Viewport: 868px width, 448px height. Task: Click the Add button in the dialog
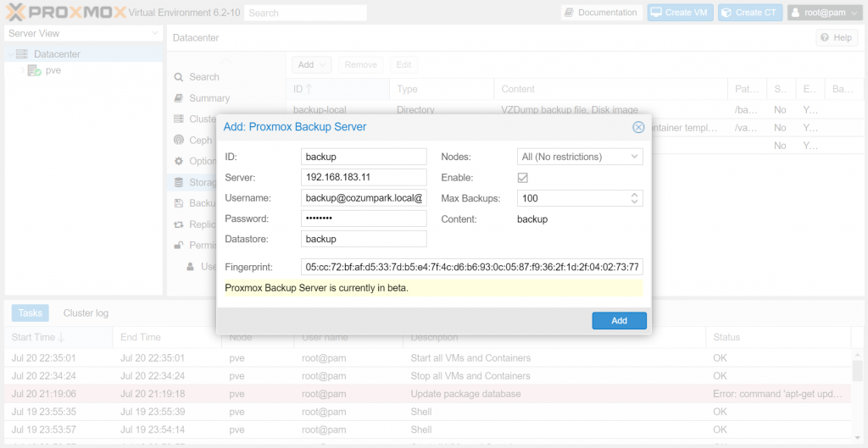click(619, 321)
